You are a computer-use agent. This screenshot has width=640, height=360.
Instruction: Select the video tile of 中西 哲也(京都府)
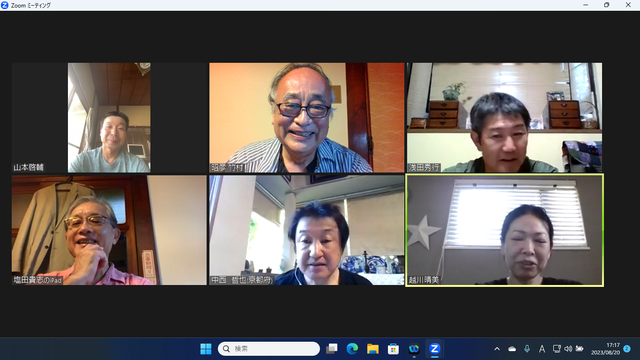pos(307,230)
